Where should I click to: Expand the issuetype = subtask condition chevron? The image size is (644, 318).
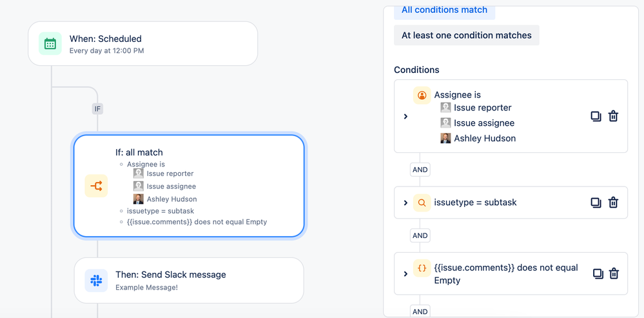click(405, 203)
